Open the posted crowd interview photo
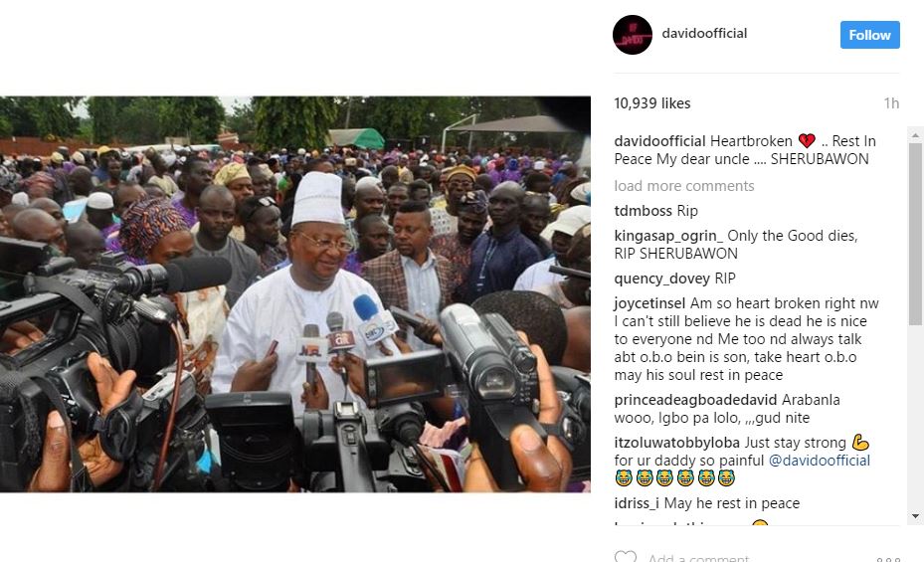 (x=295, y=294)
